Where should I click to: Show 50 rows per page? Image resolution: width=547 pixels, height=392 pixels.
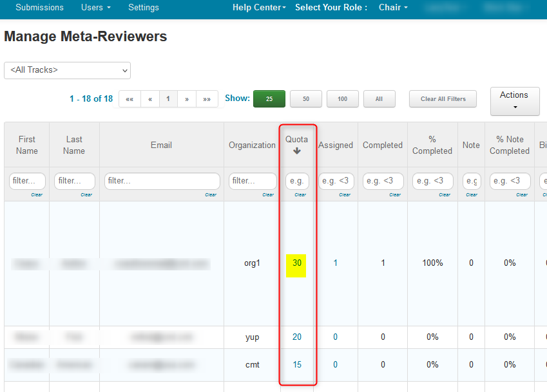click(x=306, y=99)
